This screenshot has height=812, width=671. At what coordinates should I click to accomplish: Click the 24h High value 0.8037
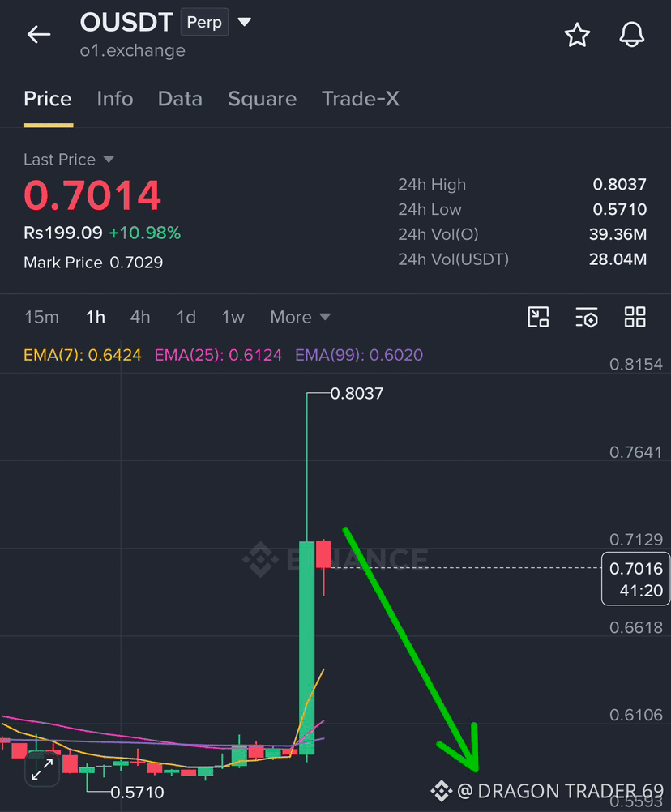619,184
